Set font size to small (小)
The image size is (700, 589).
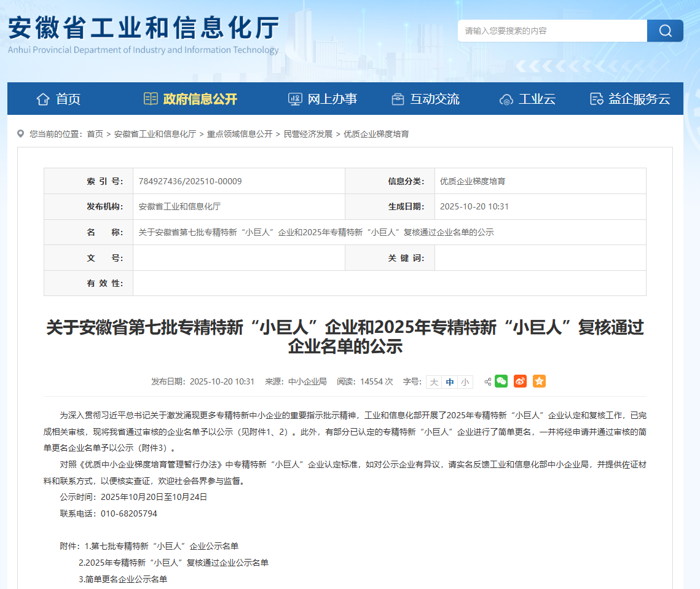(465, 382)
